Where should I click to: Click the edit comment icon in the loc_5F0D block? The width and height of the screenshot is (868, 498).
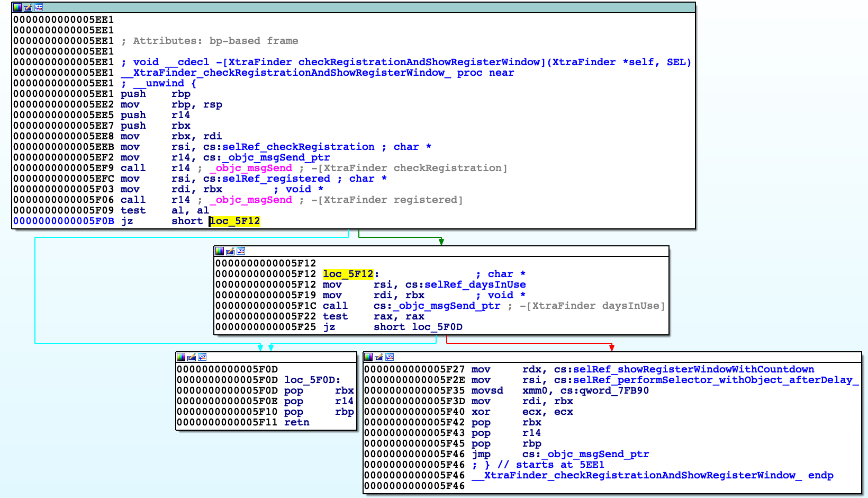click(x=192, y=357)
